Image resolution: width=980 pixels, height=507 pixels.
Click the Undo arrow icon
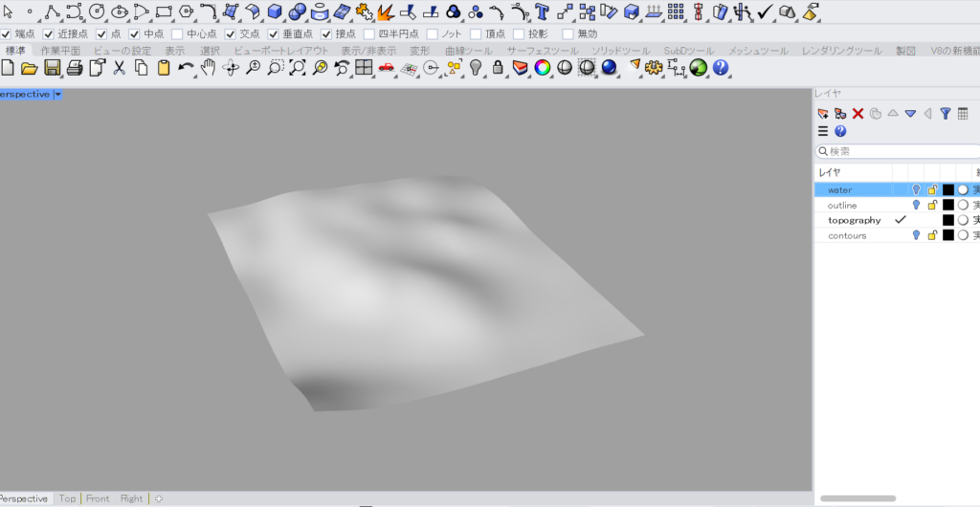pos(186,68)
